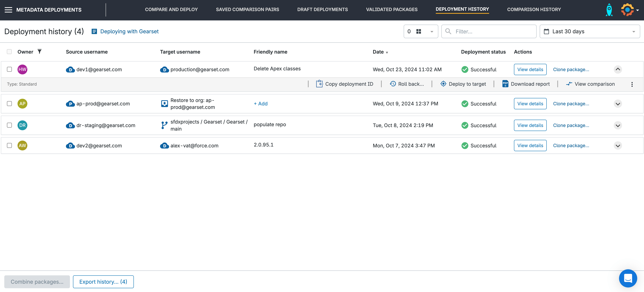This screenshot has height=292, width=644.
Task: Open the chat support bubble
Action: (628, 278)
